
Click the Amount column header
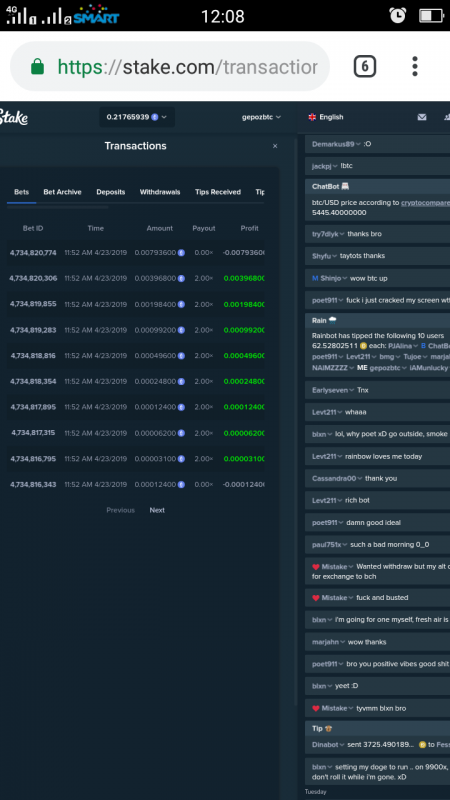160,229
